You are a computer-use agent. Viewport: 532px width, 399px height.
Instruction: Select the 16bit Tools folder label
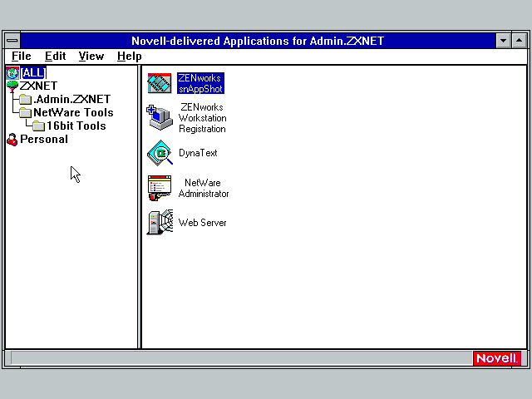76,126
